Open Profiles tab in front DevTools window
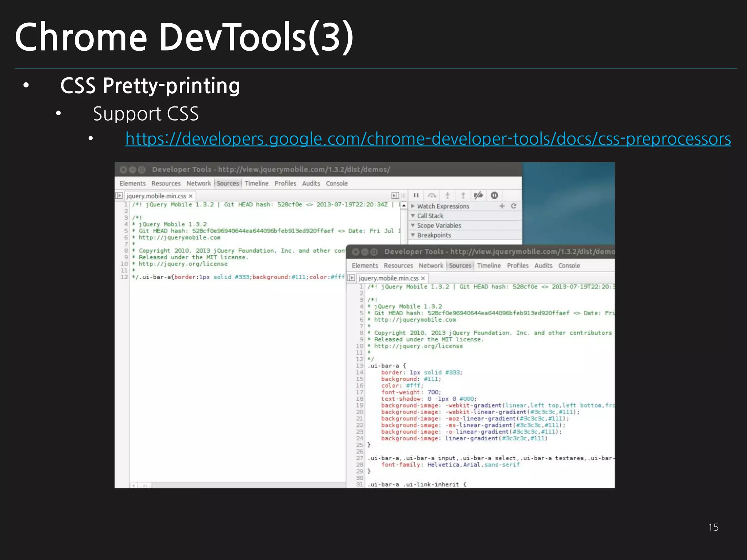 (518, 265)
